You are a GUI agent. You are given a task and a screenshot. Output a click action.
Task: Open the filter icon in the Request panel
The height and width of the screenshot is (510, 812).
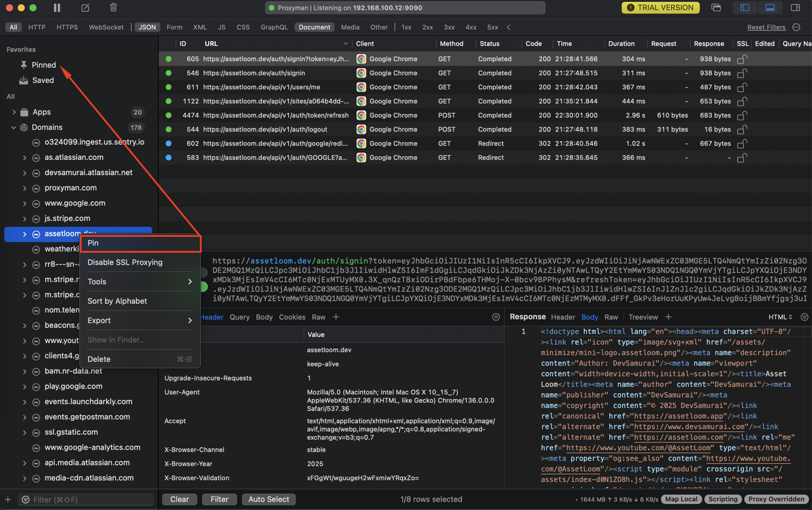pyautogui.click(x=496, y=317)
